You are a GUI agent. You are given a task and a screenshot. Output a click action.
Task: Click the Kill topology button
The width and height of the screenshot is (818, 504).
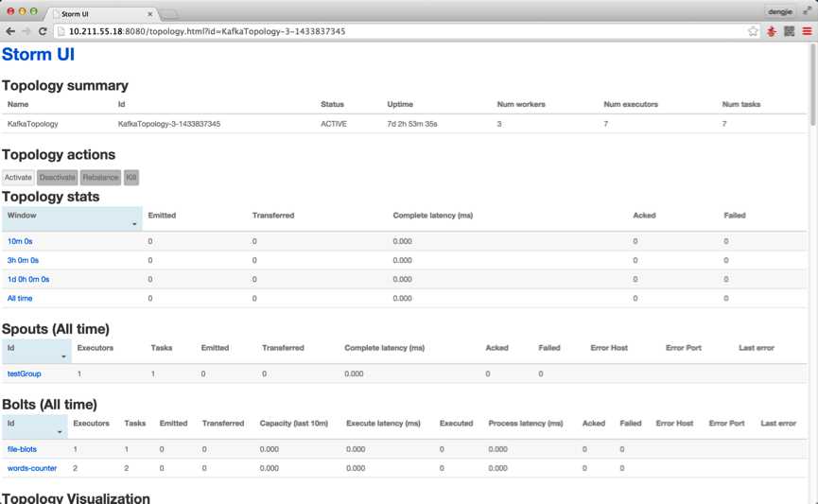131,178
